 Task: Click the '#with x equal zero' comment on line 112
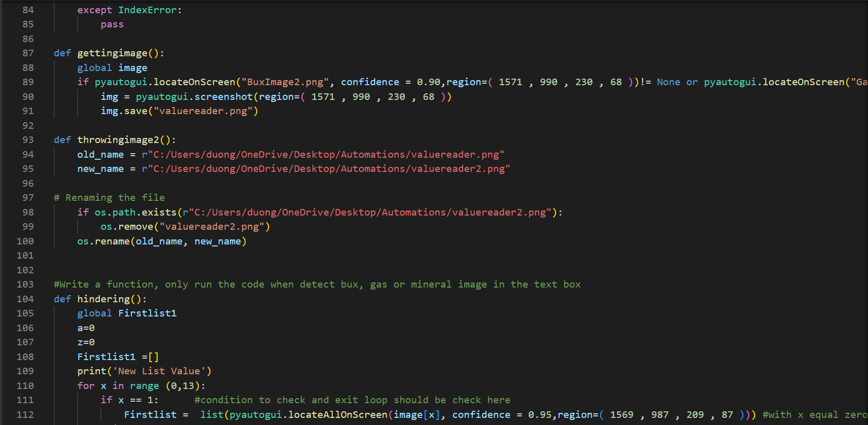point(815,415)
